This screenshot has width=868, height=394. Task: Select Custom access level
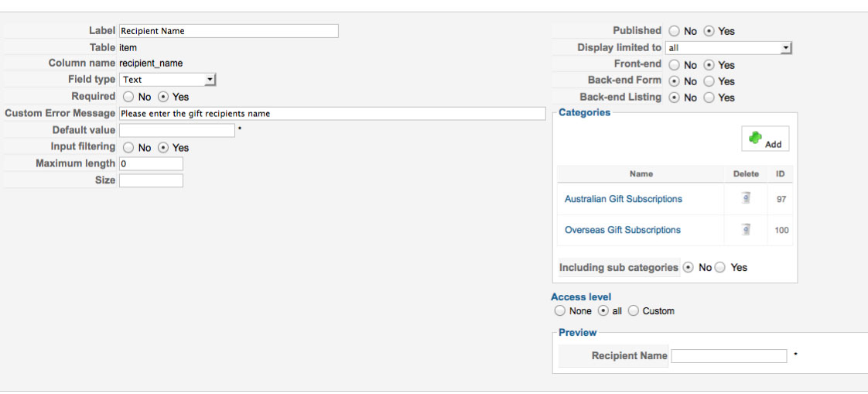(x=634, y=311)
